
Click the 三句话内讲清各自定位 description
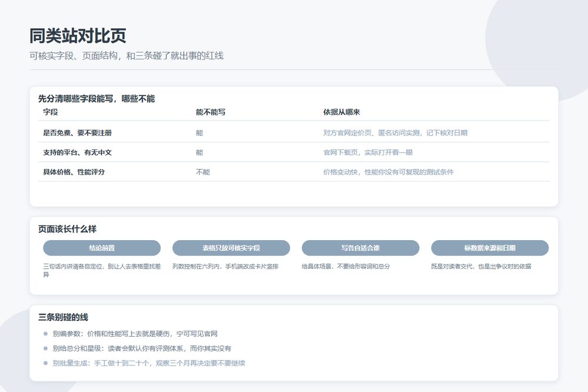[102, 270]
